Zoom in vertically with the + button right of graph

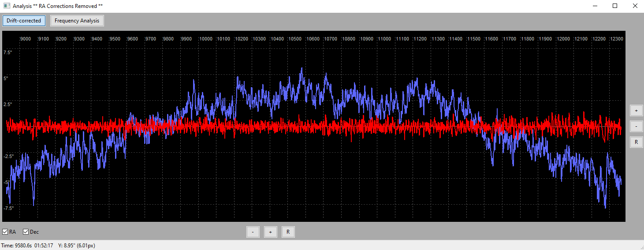[x=636, y=110]
